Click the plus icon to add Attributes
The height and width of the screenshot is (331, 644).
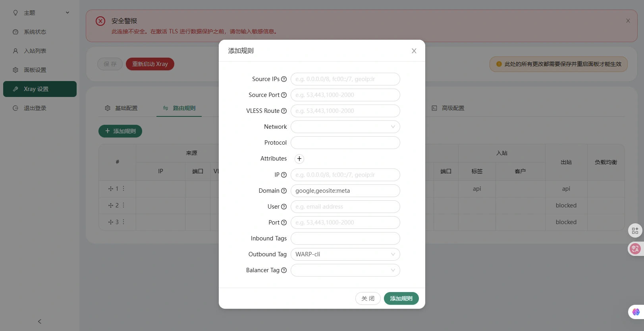[299, 159]
